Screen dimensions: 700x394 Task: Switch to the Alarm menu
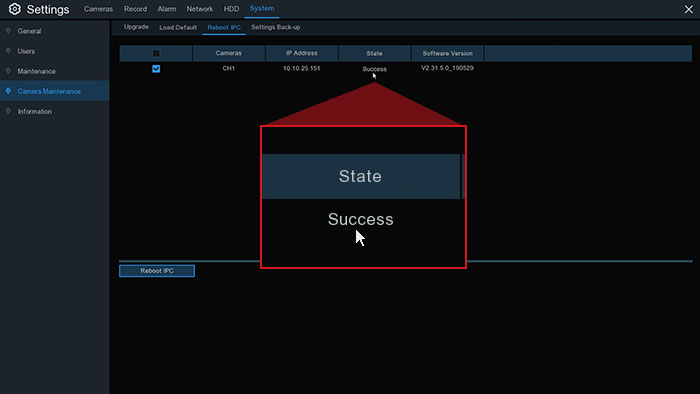point(167,9)
